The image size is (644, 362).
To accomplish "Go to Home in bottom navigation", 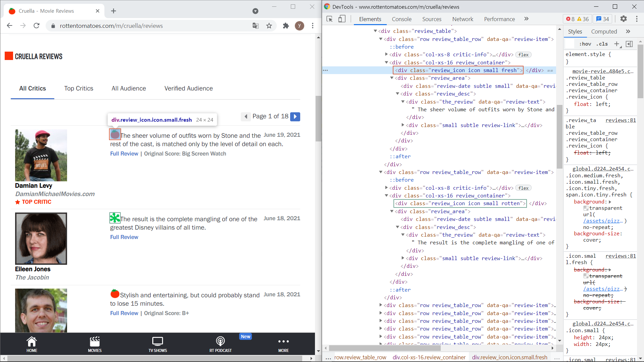I will click(32, 344).
